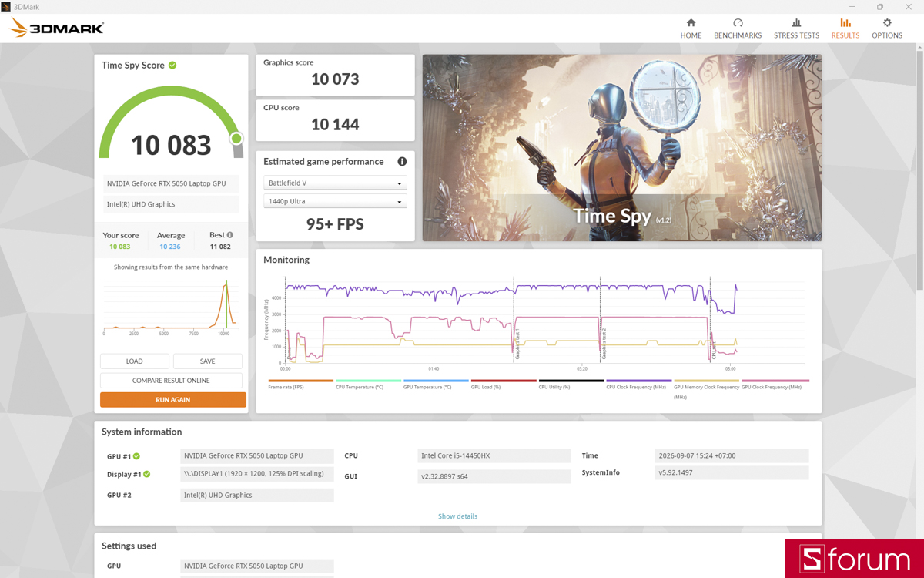
Task: Click the Settings used GPU field
Action: pos(257,566)
